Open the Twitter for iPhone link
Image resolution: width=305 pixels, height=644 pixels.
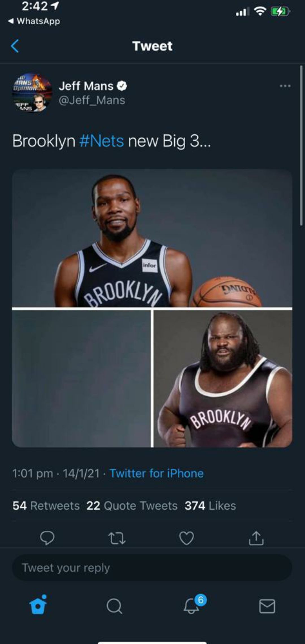156,473
